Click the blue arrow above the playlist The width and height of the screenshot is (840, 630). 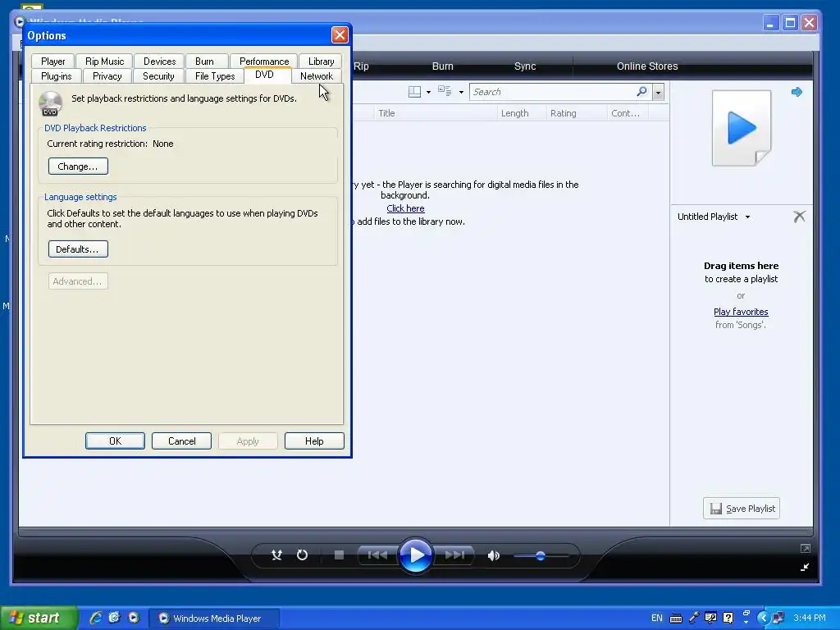tap(797, 92)
